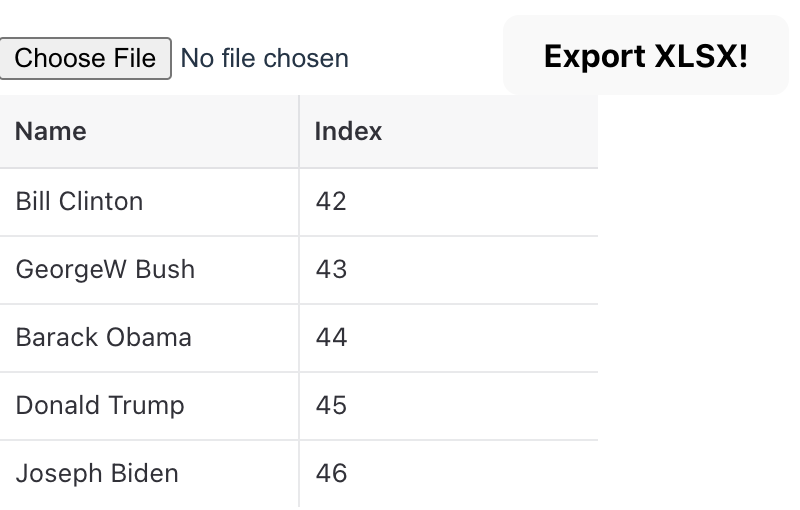The image size is (800, 510).
Task: Select the surname 'Biden' in the table
Action: (142, 473)
